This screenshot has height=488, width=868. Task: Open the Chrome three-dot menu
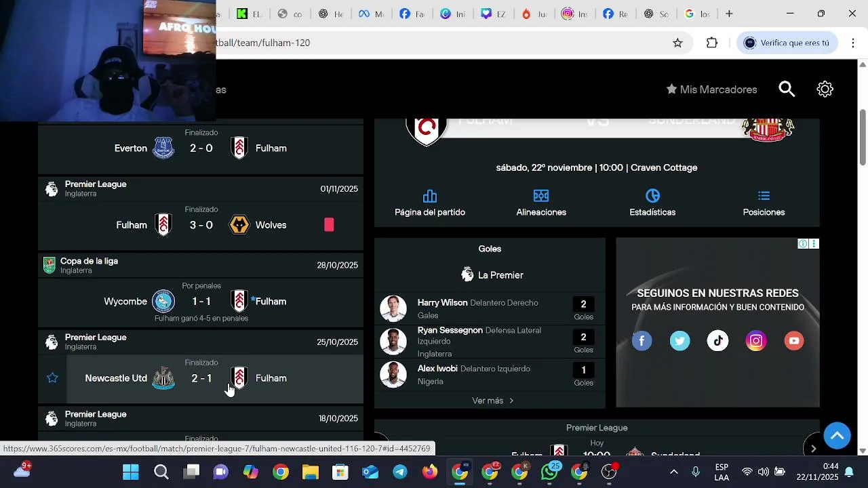[852, 43]
